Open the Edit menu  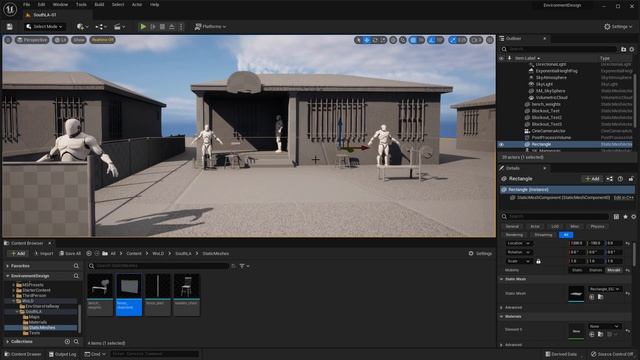click(x=41, y=4)
